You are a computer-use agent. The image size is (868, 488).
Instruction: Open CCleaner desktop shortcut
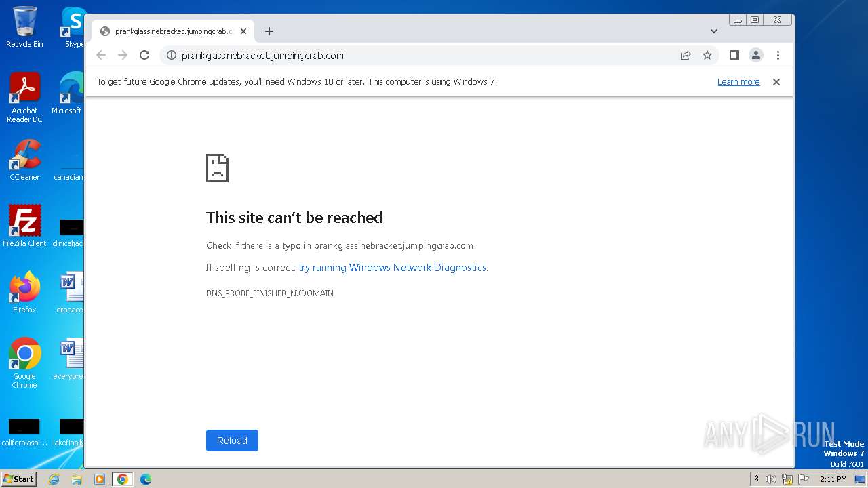[x=24, y=160]
